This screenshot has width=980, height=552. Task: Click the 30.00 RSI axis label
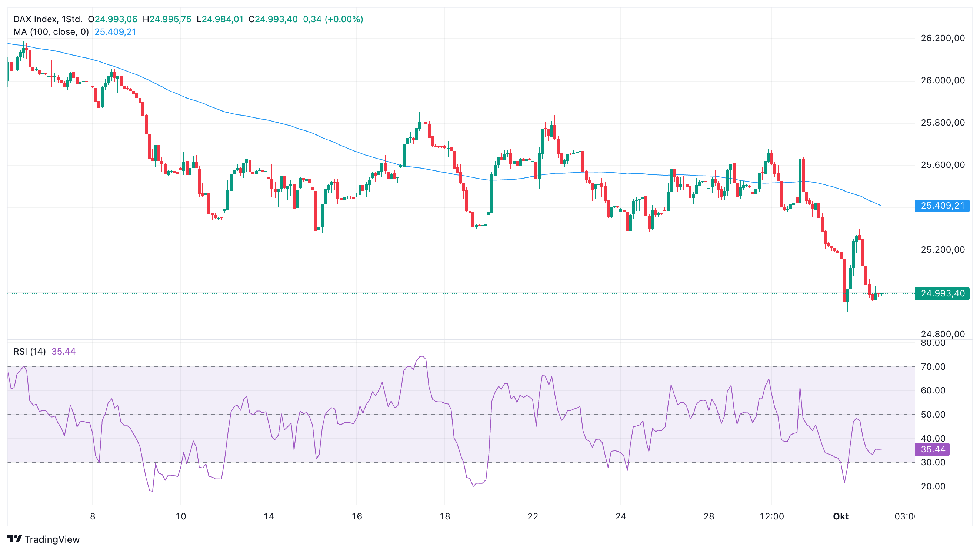click(933, 462)
